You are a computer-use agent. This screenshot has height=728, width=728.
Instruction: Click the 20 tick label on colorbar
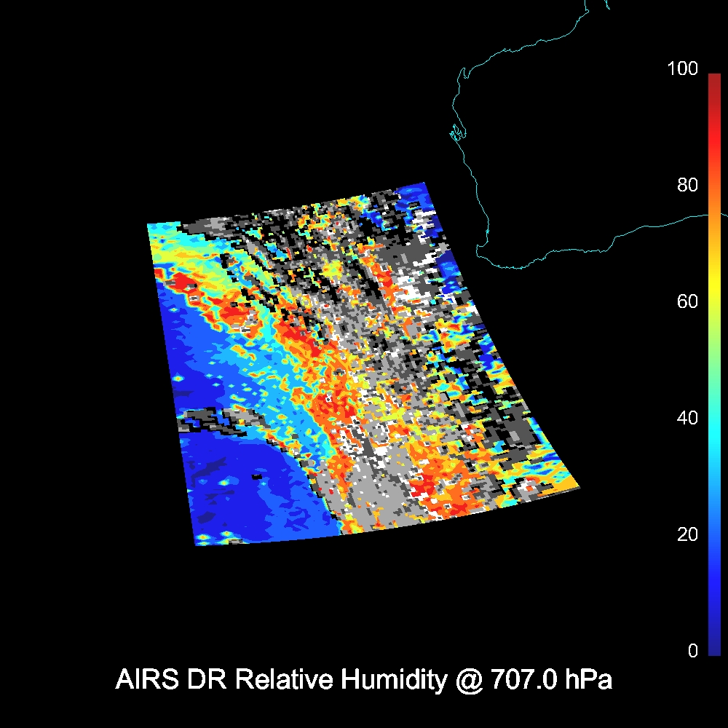687,534
